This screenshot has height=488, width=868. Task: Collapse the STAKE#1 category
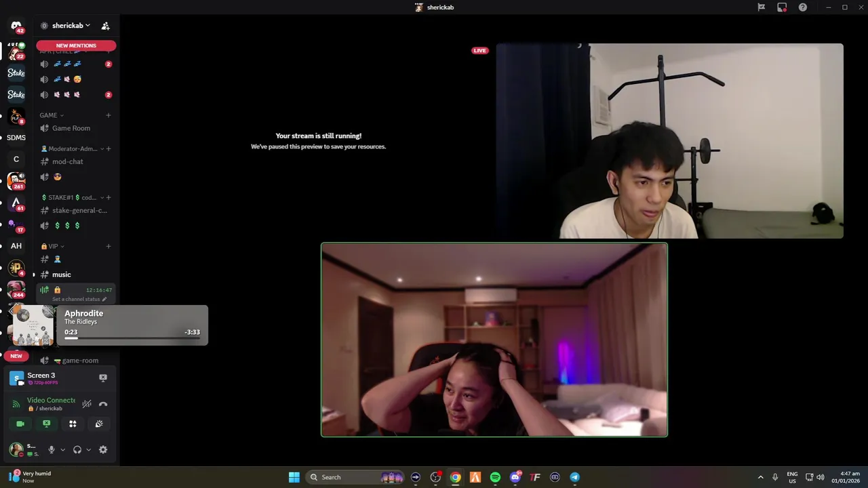click(73, 197)
